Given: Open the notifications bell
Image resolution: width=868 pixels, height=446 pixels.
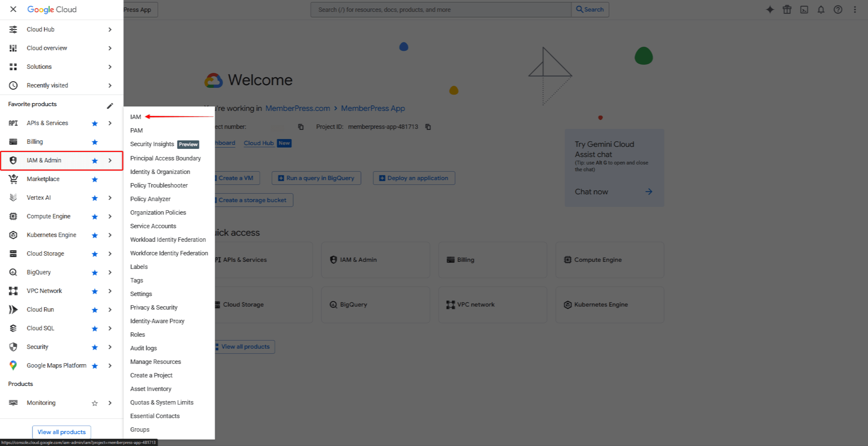Looking at the screenshot, I should coord(821,9).
